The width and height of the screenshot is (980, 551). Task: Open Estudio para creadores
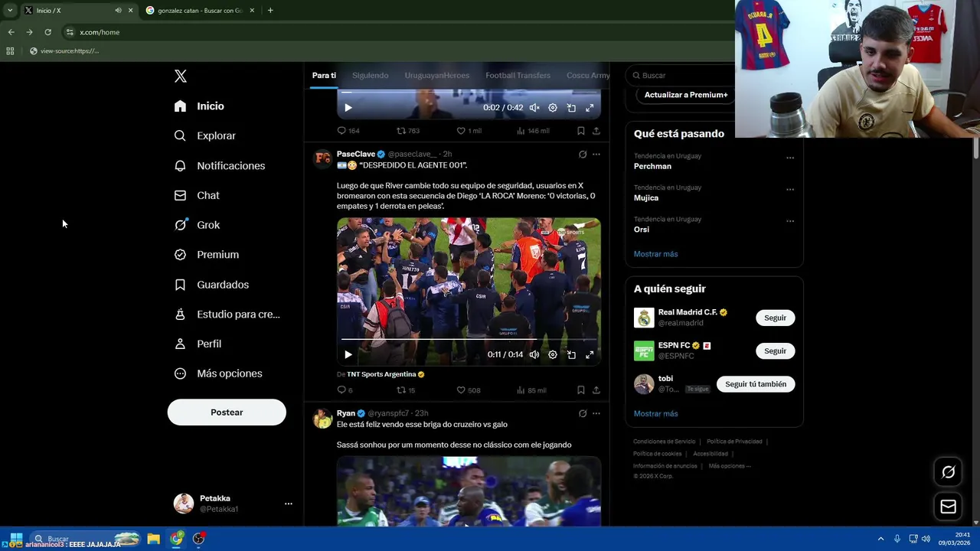point(227,314)
